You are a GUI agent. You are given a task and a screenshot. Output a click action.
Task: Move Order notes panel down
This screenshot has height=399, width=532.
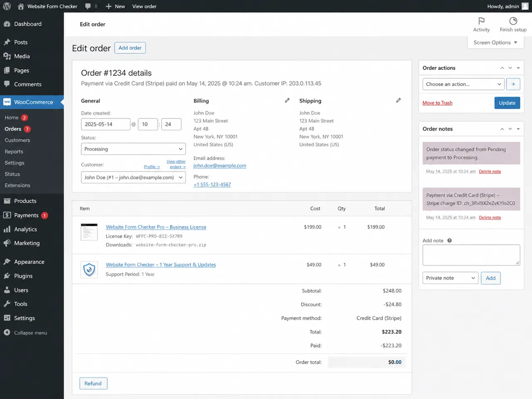[510, 129]
